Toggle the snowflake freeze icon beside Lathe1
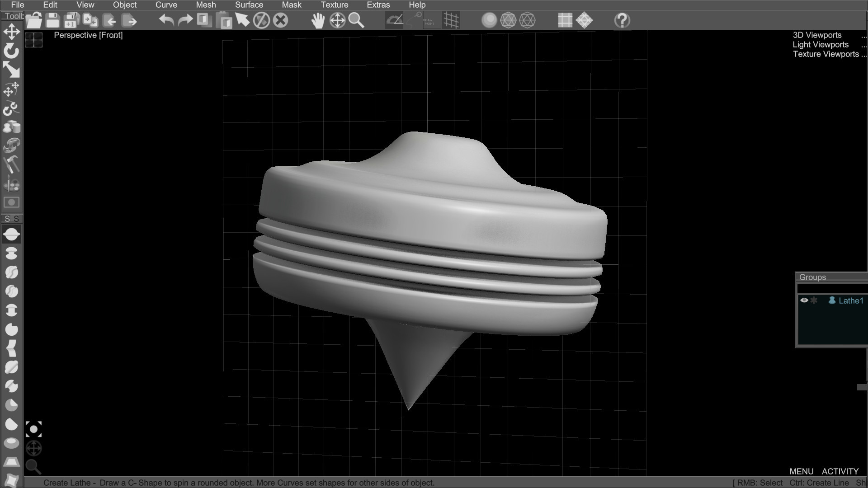This screenshot has height=488, width=868. coord(815,300)
